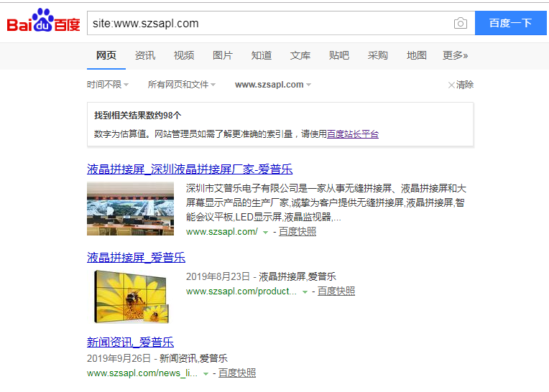Open 百度快照 for the first result
The height and width of the screenshot is (392, 549).
click(x=297, y=231)
